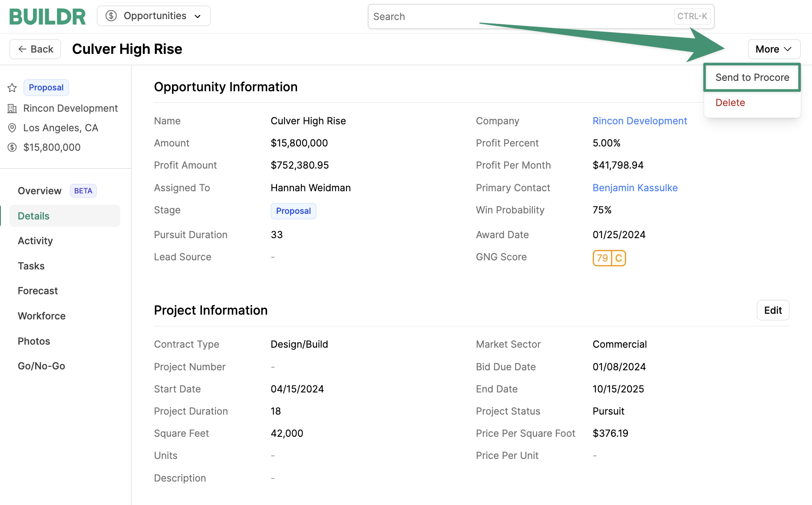The width and height of the screenshot is (812, 505).
Task: Focus the Search field
Action: pyautogui.click(x=521, y=17)
